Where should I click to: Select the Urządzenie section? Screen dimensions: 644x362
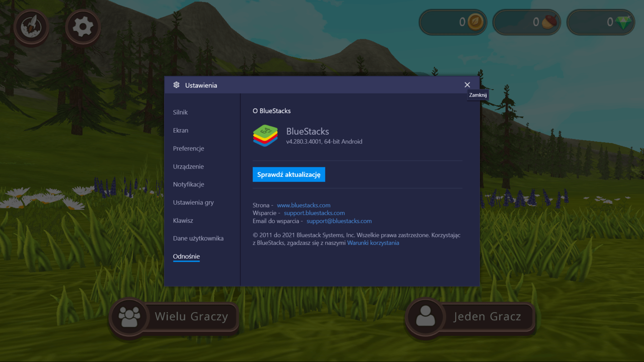click(188, 167)
